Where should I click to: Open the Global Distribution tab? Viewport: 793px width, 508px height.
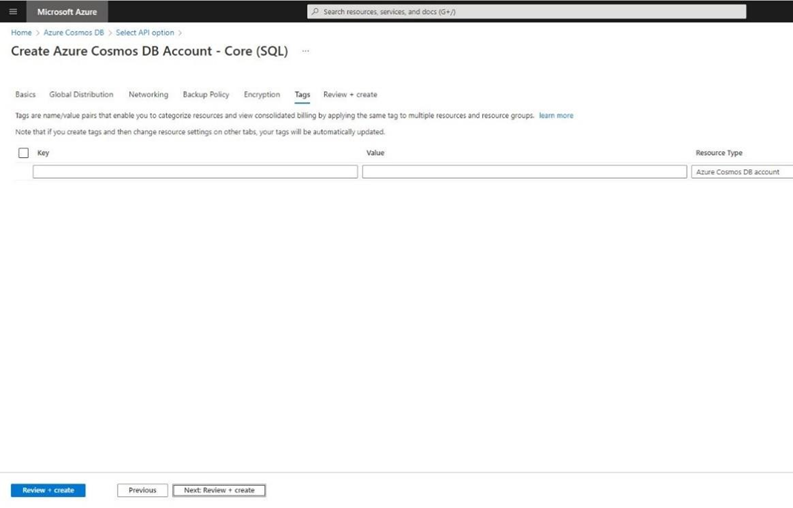(81, 95)
